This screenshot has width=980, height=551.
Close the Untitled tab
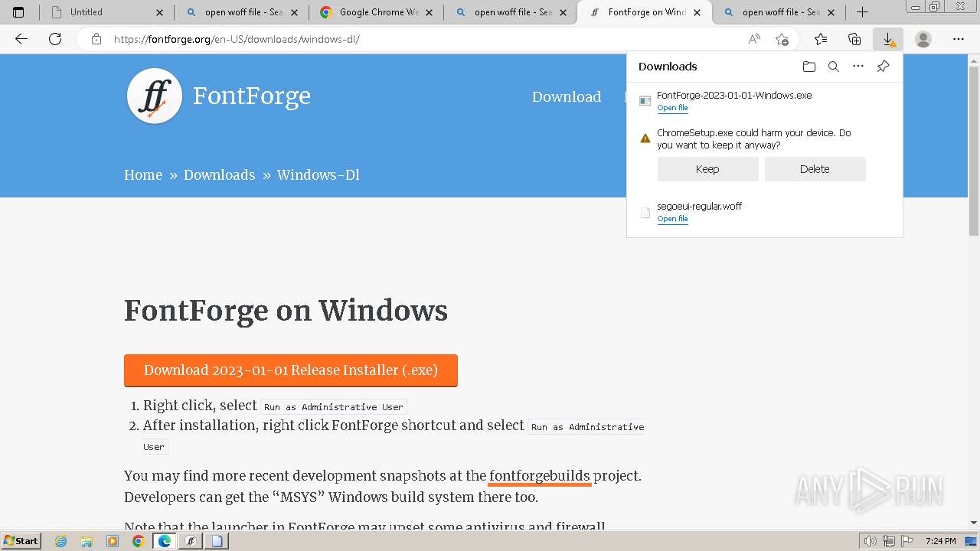[159, 12]
